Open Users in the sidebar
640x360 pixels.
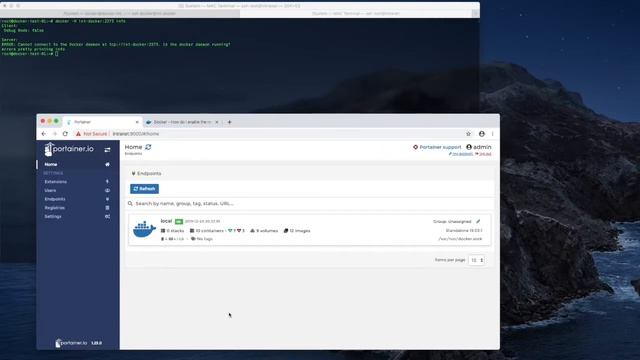tap(50, 191)
